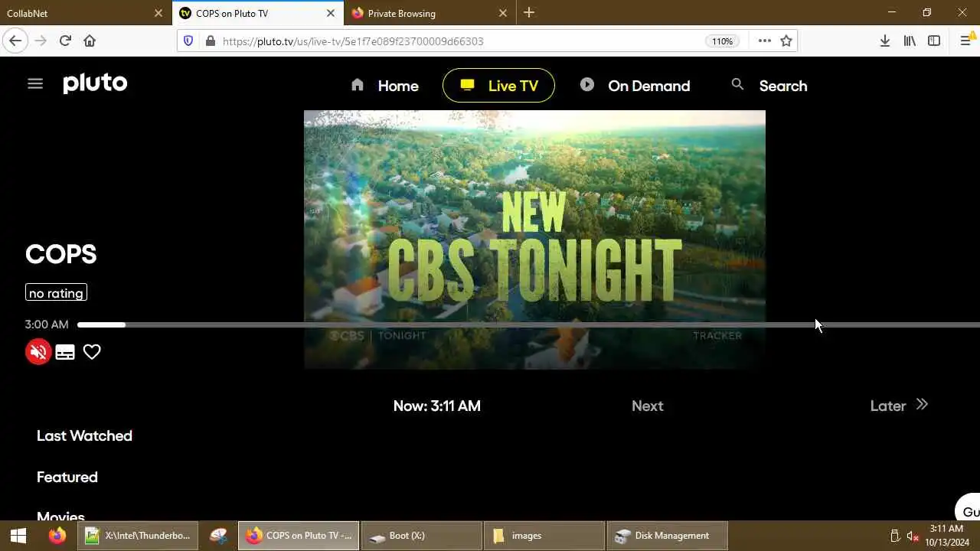Open the Windows Start menu
Image resolution: width=980 pixels, height=551 pixels.
18,536
